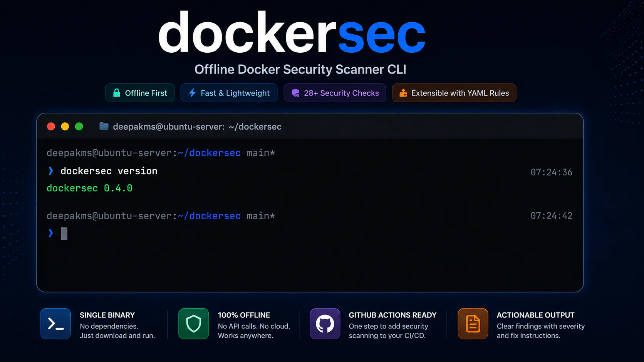Click the orange document icon for Actionable Output
This screenshot has width=644, height=362.
pyautogui.click(x=473, y=324)
